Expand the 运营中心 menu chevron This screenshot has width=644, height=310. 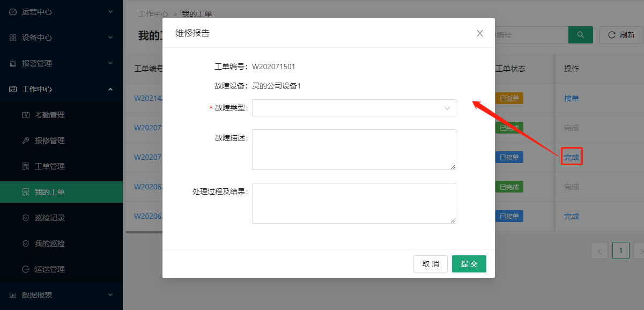click(x=110, y=11)
